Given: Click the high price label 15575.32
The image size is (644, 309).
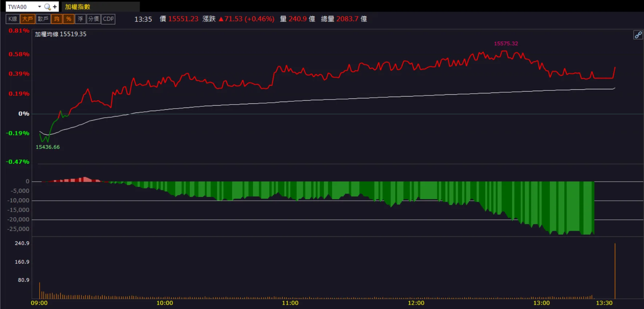Looking at the screenshot, I should [x=506, y=44].
